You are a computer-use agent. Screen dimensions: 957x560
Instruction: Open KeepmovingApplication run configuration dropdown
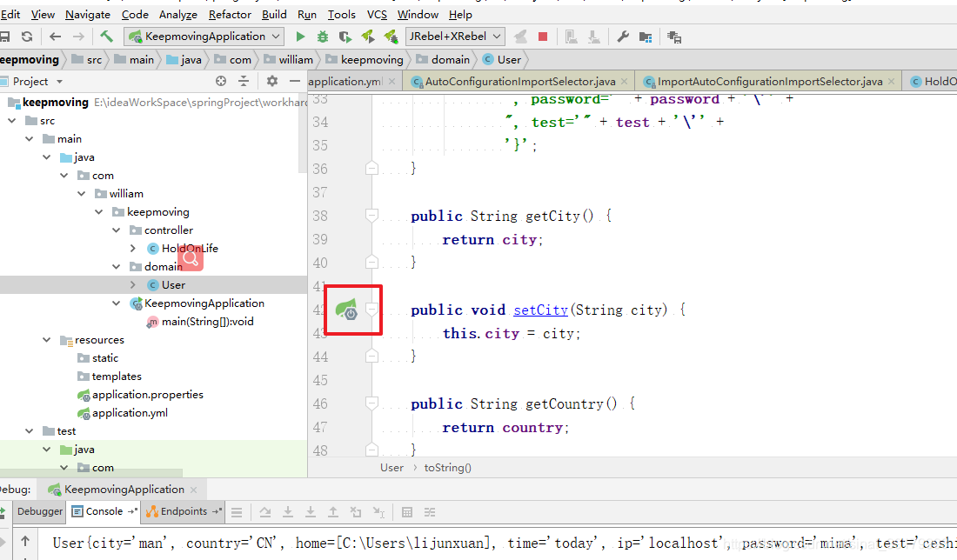click(x=204, y=37)
